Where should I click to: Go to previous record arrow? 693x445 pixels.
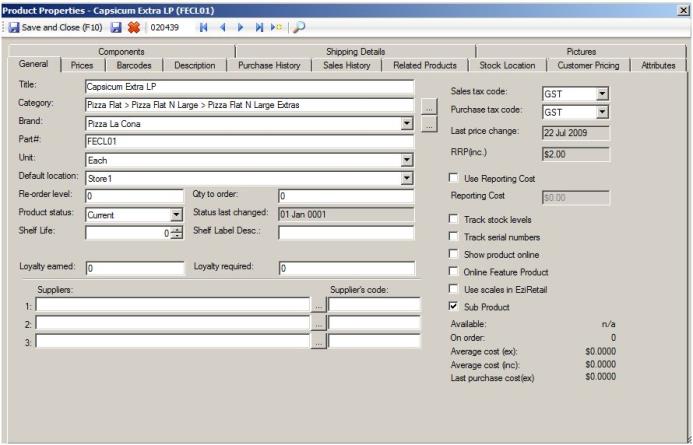pos(223,27)
